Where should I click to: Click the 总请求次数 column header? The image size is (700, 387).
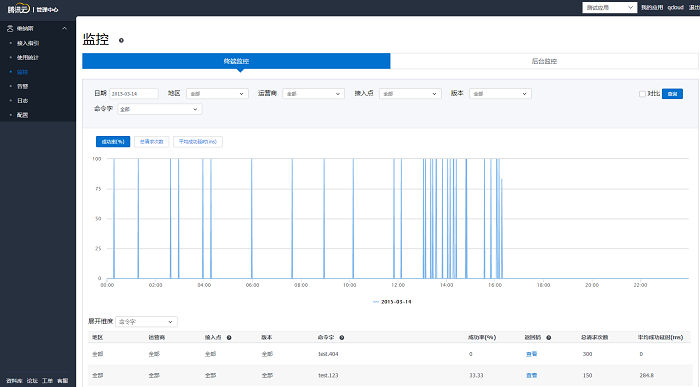coord(595,337)
